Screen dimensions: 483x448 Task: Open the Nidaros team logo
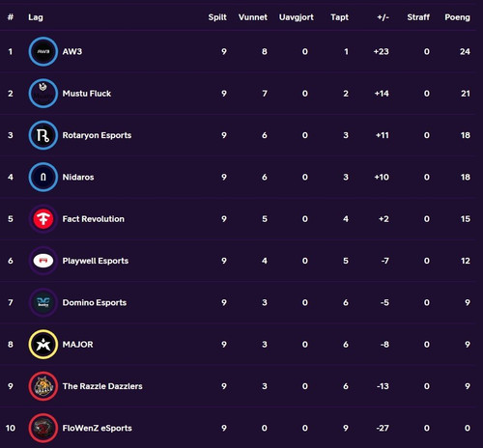pyautogui.click(x=43, y=177)
